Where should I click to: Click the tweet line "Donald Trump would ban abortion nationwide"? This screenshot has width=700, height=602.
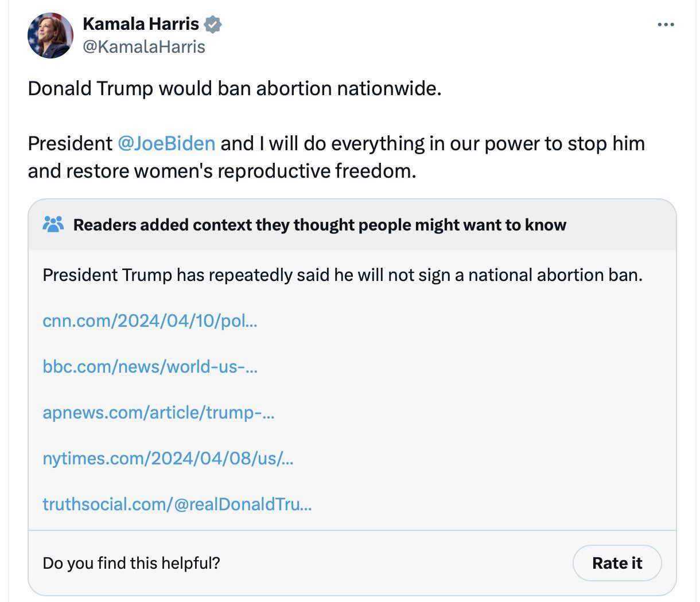point(235,89)
